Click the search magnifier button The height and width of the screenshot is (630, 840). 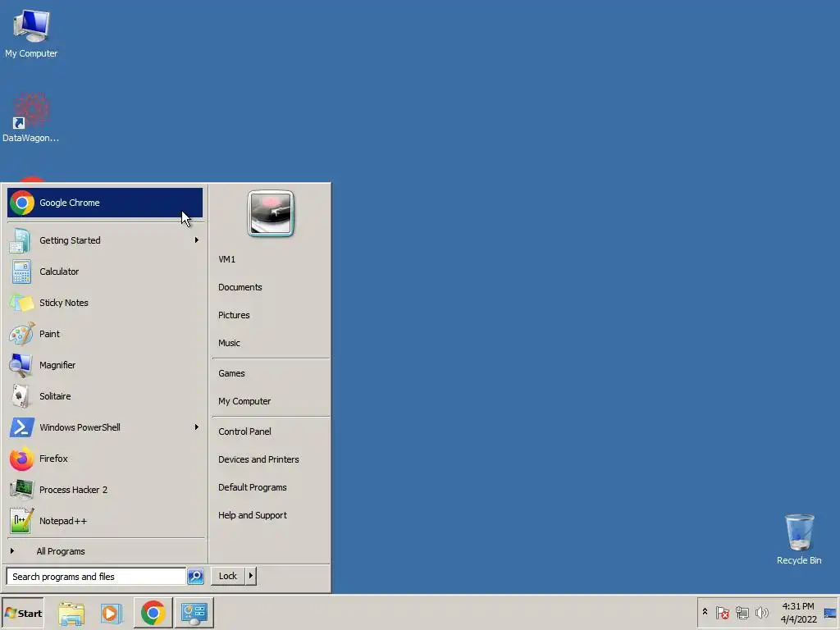click(195, 577)
